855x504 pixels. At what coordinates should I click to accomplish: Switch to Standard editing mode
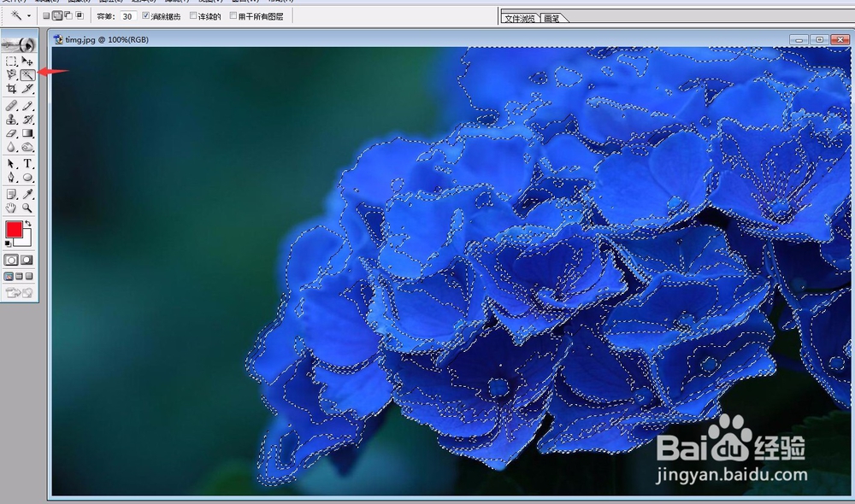[11, 260]
